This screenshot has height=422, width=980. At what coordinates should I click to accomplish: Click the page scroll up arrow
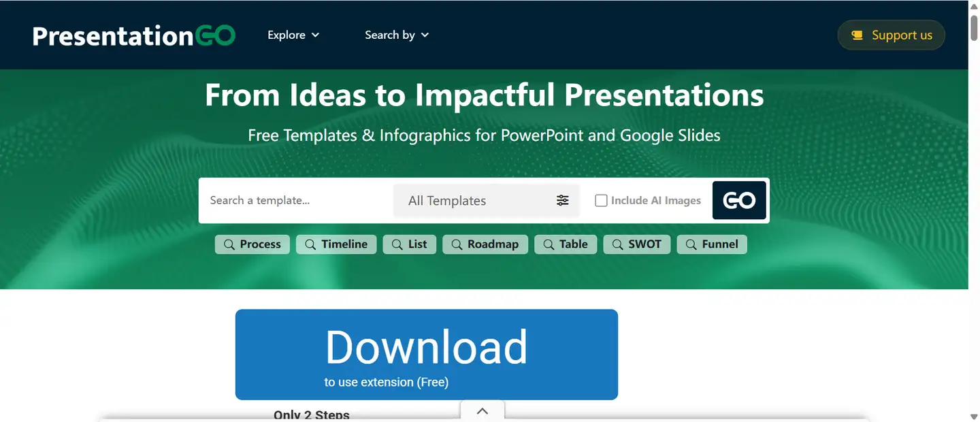[974, 7]
